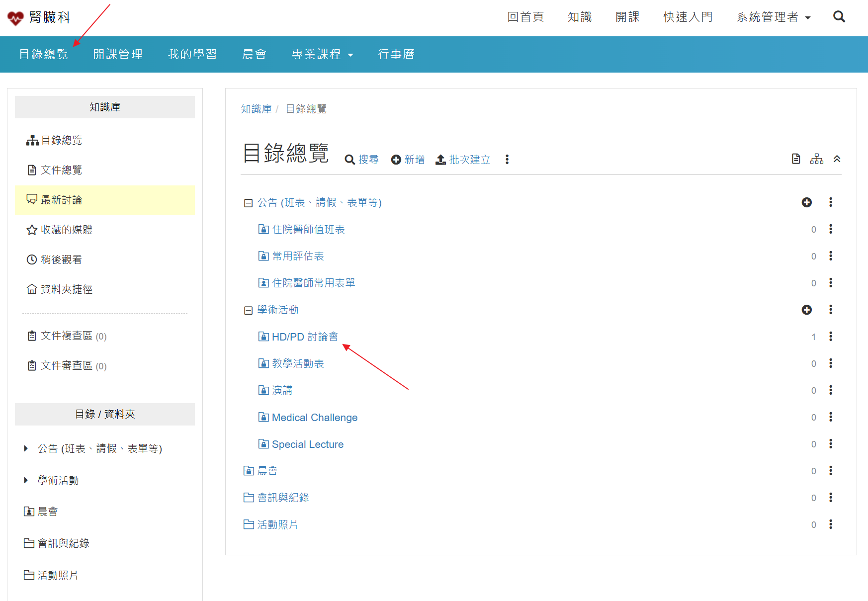Open the 系統管理者 user dropdown

click(773, 17)
